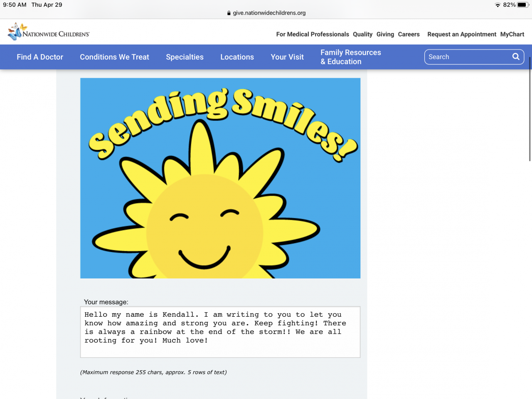Open the Your Visit menu

(287, 57)
